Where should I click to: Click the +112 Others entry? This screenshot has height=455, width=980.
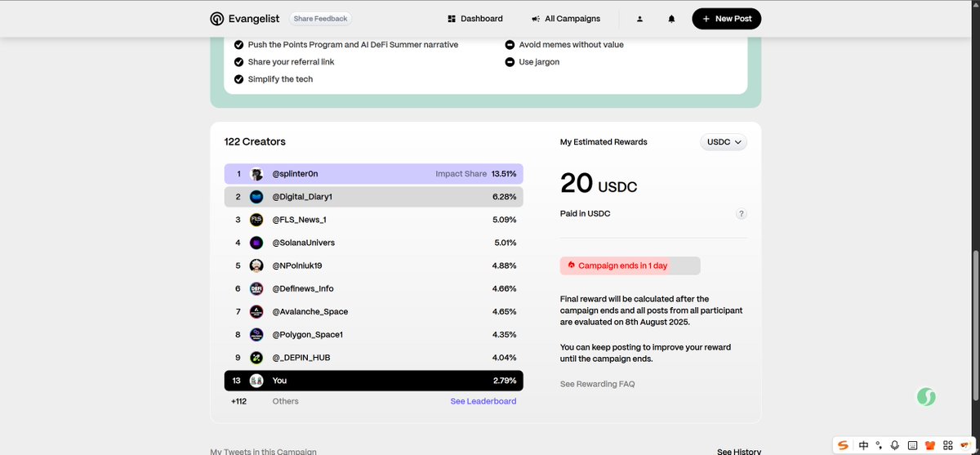click(x=265, y=401)
